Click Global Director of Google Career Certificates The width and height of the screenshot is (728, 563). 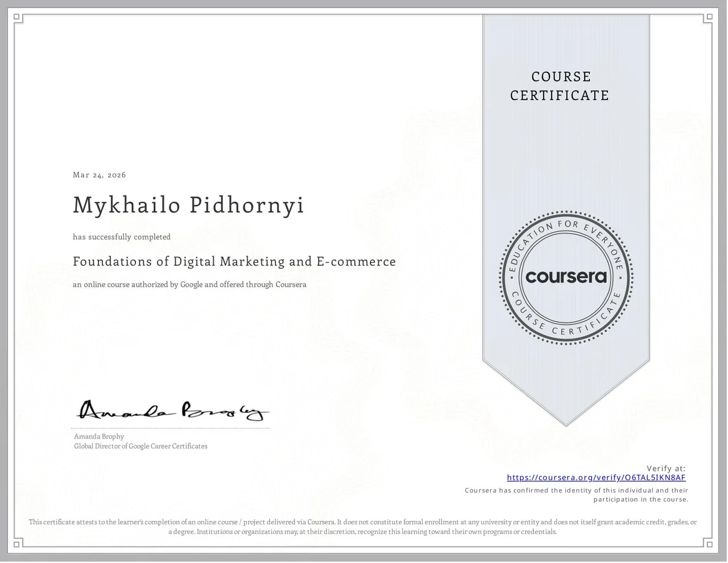point(140,446)
